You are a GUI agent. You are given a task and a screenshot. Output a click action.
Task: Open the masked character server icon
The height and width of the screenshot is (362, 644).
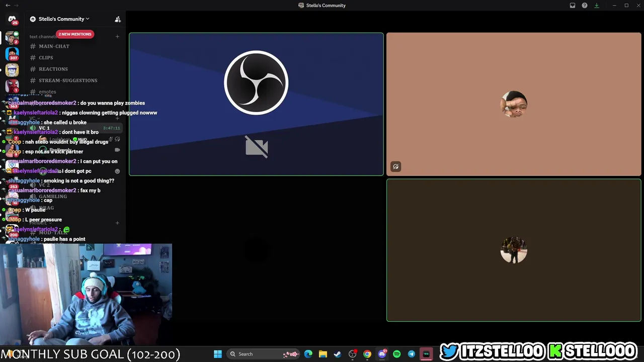pyautogui.click(x=12, y=70)
